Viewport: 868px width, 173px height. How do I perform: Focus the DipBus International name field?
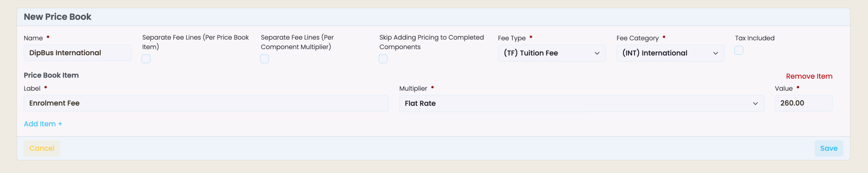pos(78,53)
